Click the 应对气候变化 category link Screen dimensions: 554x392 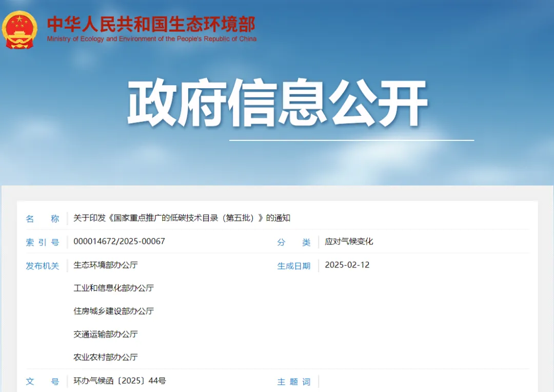pos(349,241)
